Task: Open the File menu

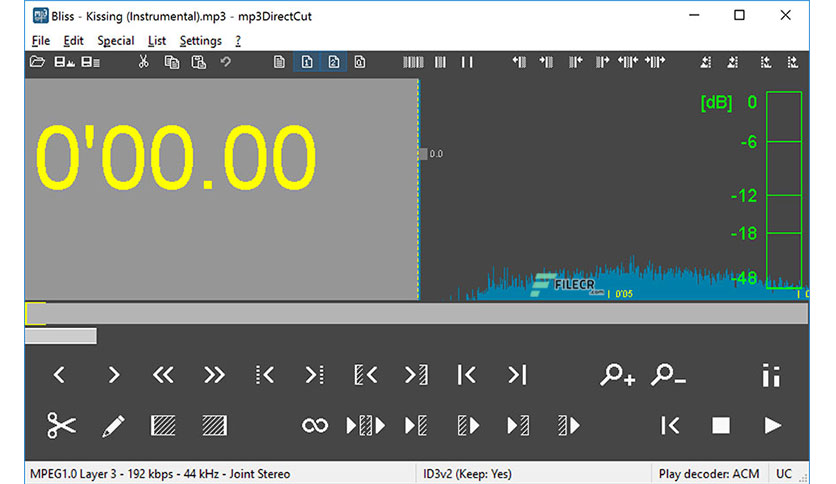Action: 41,41
